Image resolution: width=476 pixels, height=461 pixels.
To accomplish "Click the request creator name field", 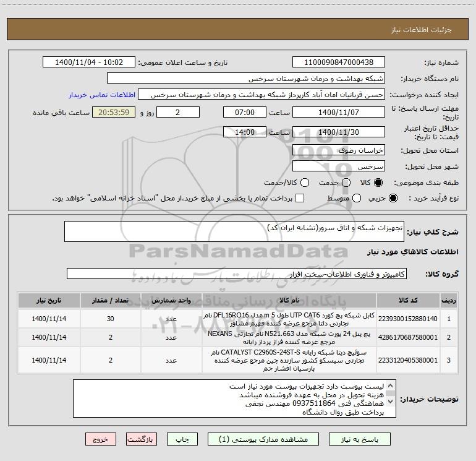I will point(261,95).
